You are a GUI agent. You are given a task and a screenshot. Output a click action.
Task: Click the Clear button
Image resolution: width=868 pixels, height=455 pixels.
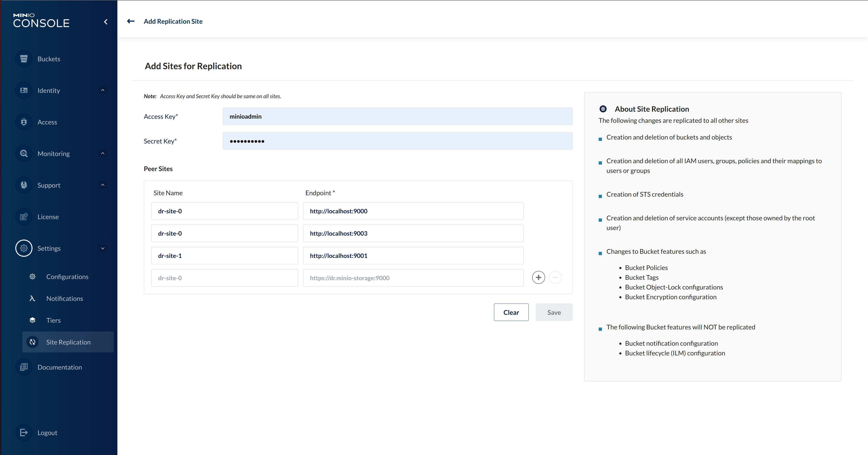click(511, 312)
